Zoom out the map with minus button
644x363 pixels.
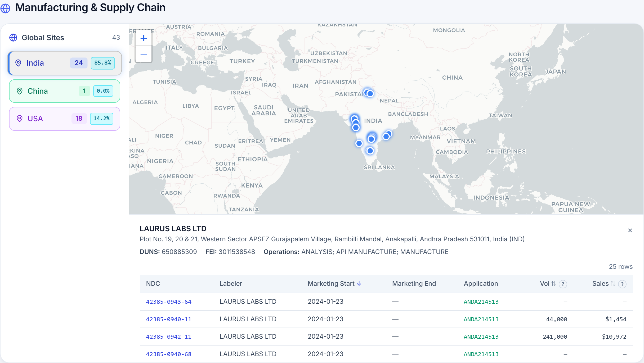(144, 54)
